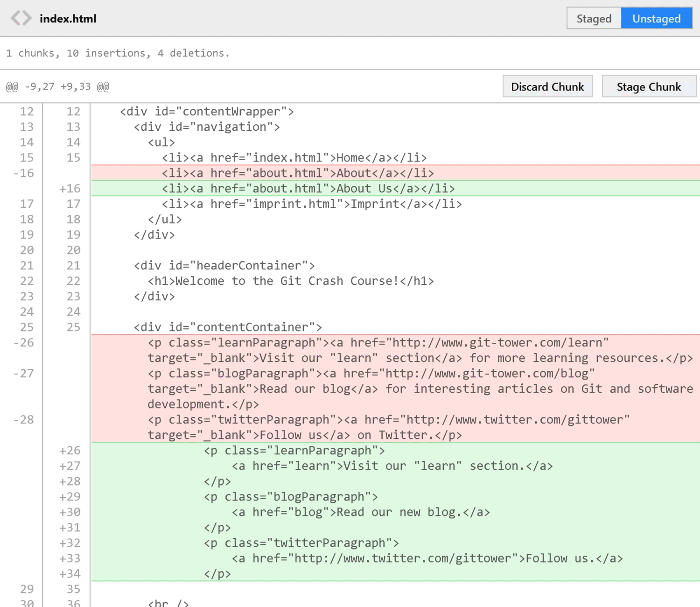
Task: Click the chunks and insertions summary text
Action: [118, 53]
